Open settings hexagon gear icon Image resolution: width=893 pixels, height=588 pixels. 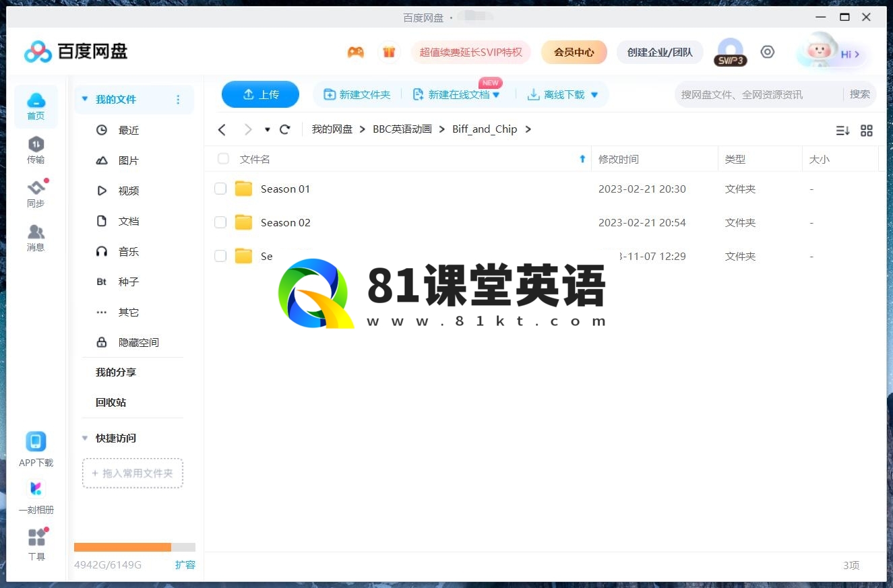pyautogui.click(x=768, y=52)
